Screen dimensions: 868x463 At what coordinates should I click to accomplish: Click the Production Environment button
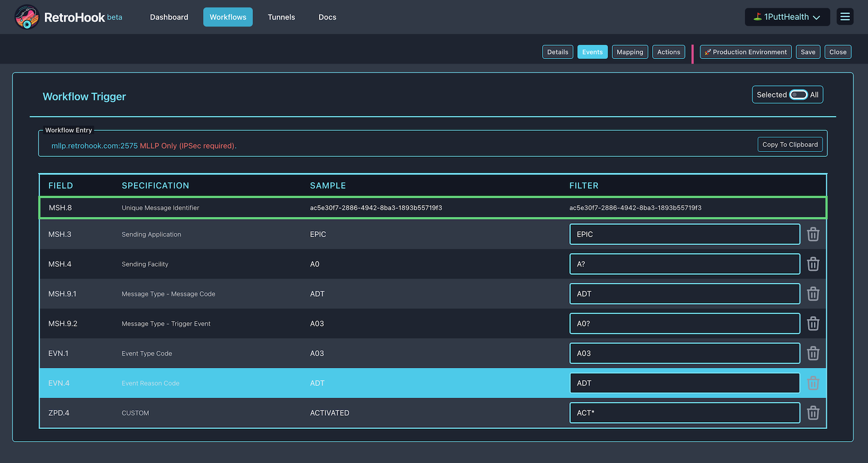point(746,52)
